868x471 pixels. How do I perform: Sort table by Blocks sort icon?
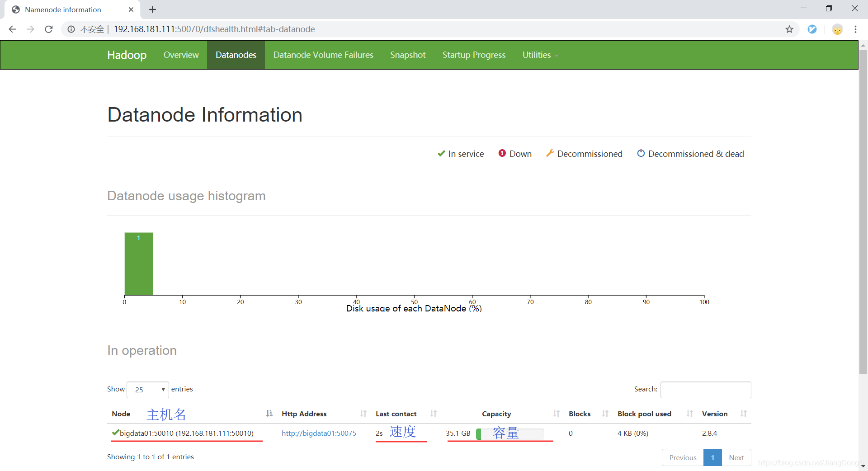(605, 414)
